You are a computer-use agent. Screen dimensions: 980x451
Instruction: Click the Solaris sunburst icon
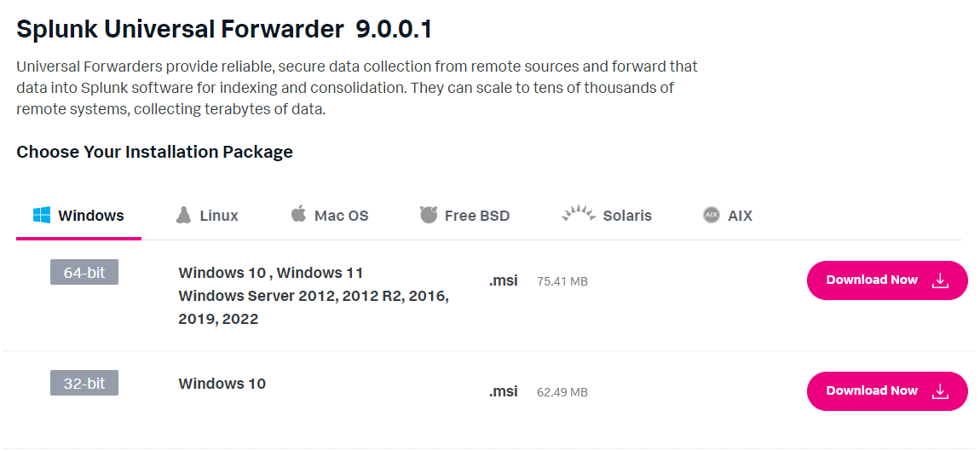[578, 214]
